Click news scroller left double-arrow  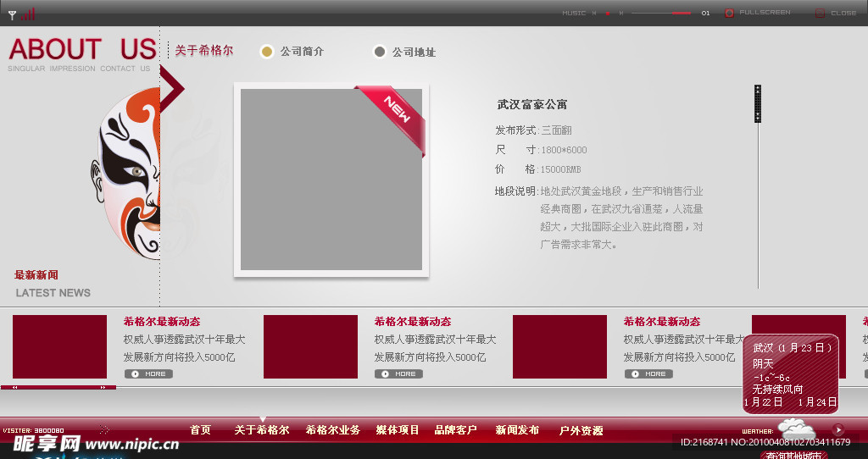click(15, 388)
